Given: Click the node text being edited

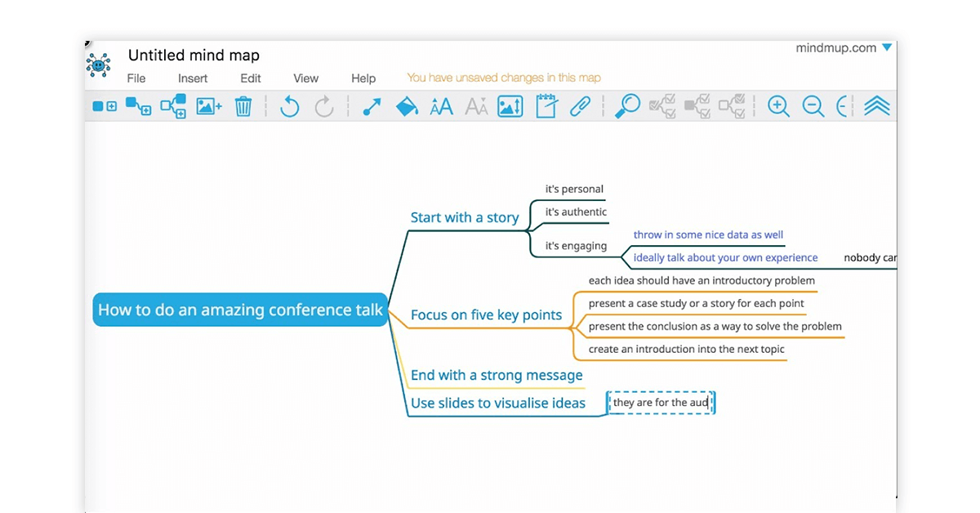Looking at the screenshot, I should [x=661, y=403].
